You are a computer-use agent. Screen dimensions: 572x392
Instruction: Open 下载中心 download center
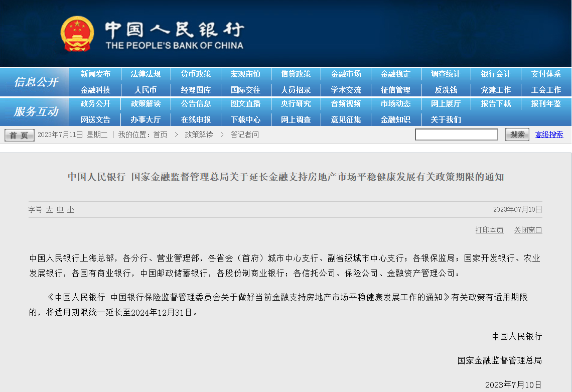click(x=245, y=119)
